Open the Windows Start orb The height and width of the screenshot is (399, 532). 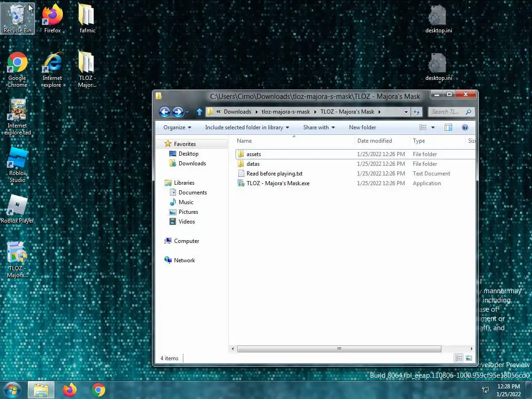point(12,390)
